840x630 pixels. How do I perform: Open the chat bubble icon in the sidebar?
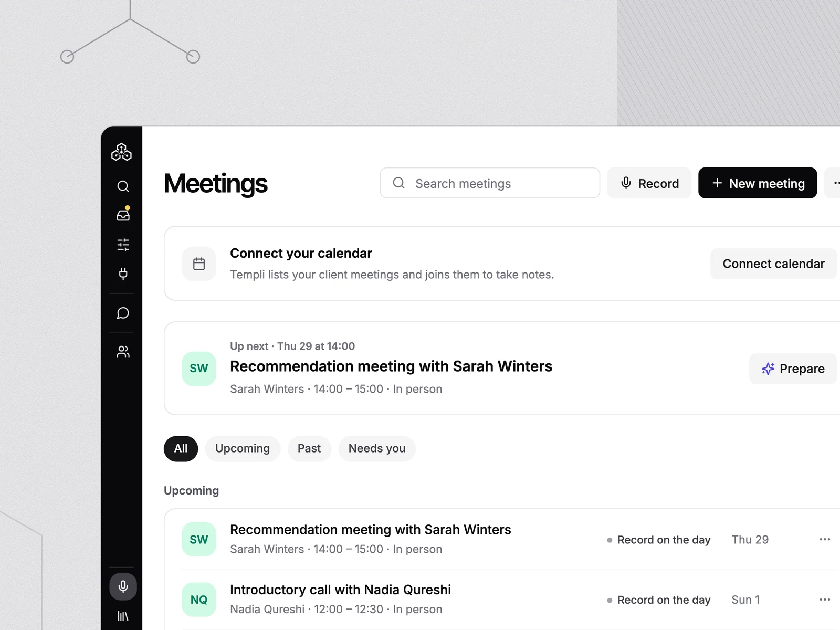[x=123, y=313]
